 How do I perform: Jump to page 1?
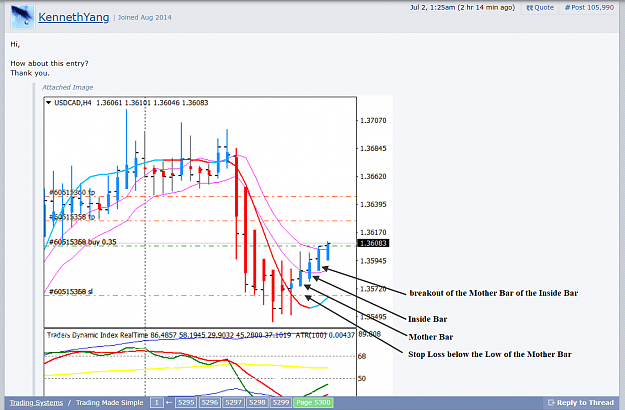pos(157,402)
